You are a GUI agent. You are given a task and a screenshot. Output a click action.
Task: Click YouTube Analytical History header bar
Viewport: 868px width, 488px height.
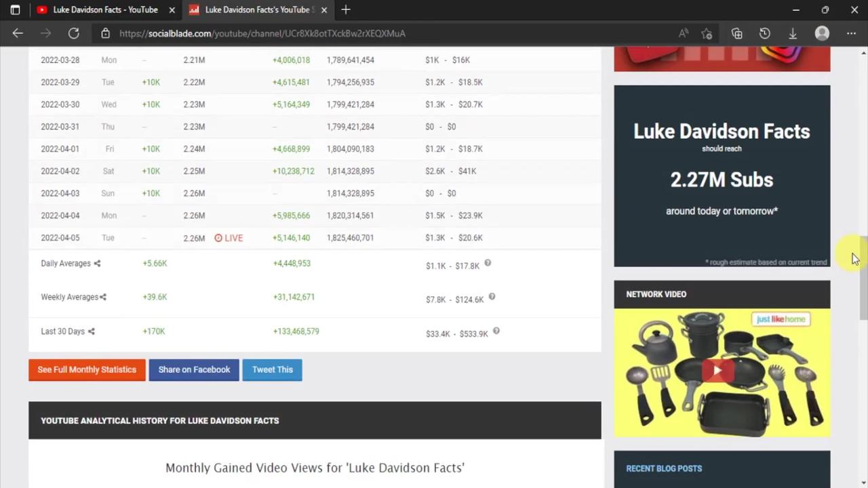coord(315,420)
